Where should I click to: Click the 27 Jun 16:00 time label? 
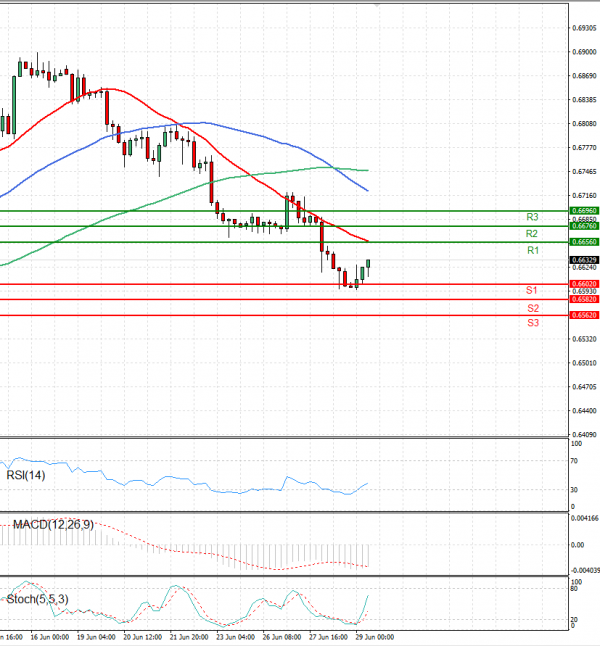[x=328, y=637]
